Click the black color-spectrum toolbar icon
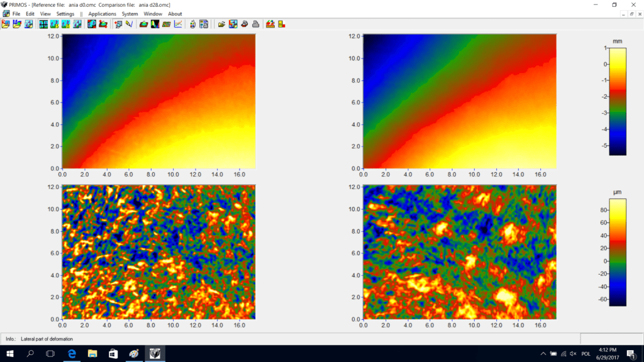The image size is (644, 362). [x=155, y=25]
